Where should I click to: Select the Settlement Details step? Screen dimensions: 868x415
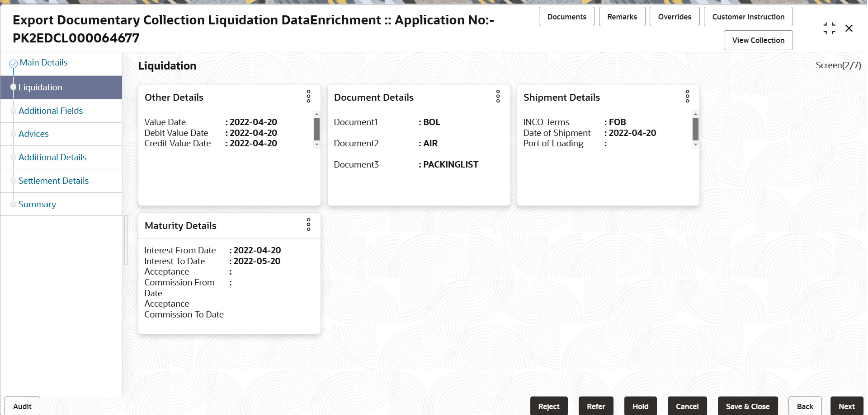(x=53, y=181)
